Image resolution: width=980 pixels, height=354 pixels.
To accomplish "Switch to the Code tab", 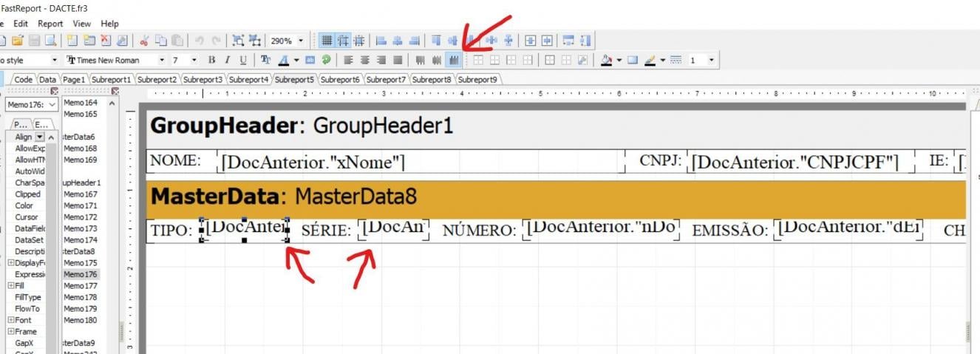I will 24,79.
